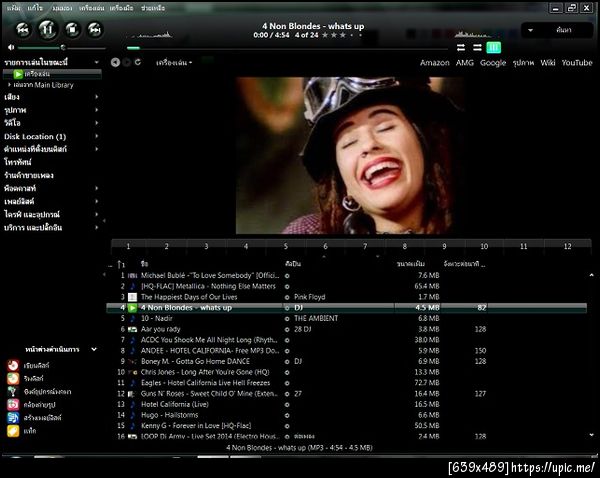Adjust the volume slider

tap(62, 48)
